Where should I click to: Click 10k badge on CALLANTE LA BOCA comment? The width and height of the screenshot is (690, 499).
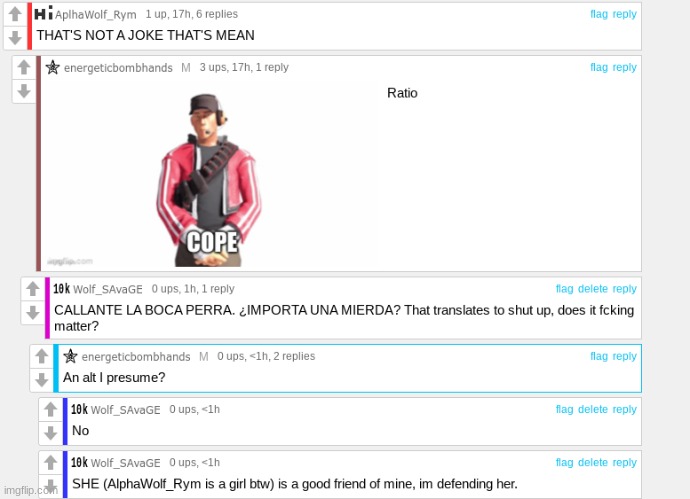pyautogui.click(x=62, y=289)
